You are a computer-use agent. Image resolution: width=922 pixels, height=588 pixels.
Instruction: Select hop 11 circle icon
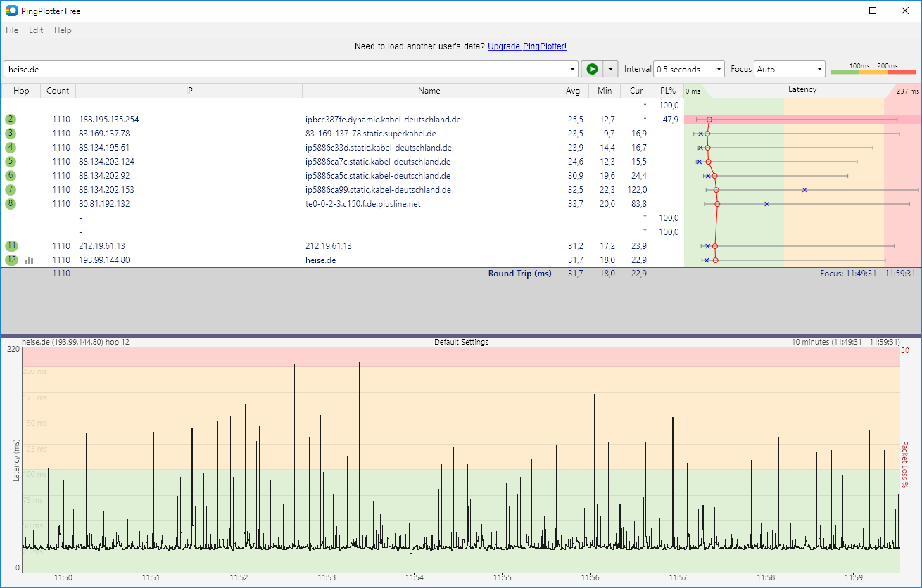[11, 246]
